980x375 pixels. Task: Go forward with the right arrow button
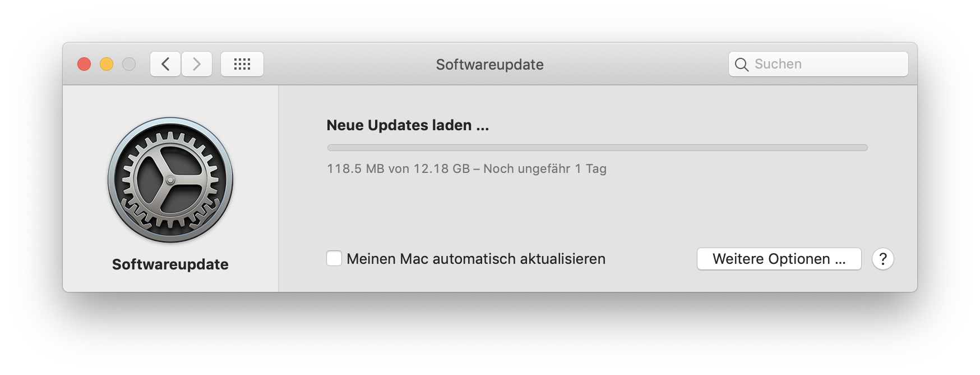[197, 64]
